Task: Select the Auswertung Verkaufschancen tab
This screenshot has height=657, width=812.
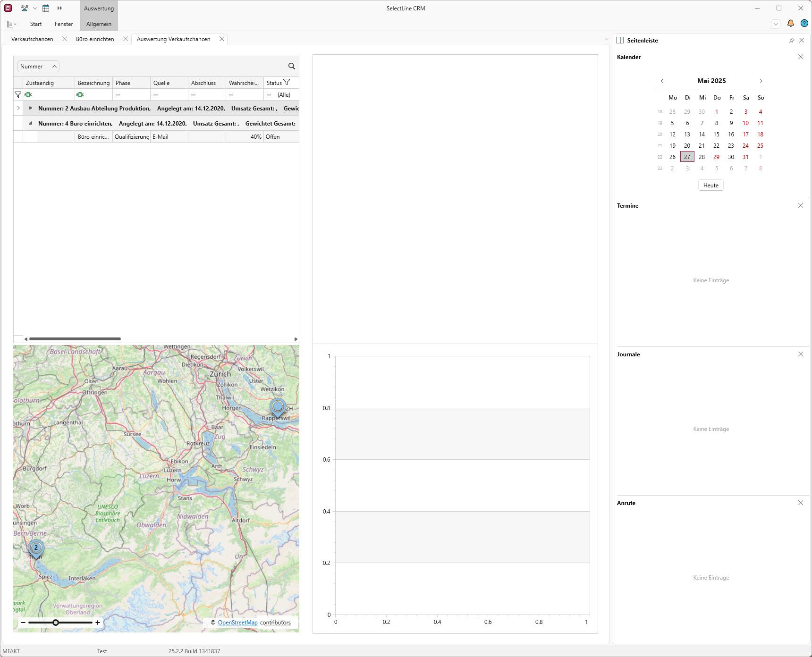Action: pos(173,39)
